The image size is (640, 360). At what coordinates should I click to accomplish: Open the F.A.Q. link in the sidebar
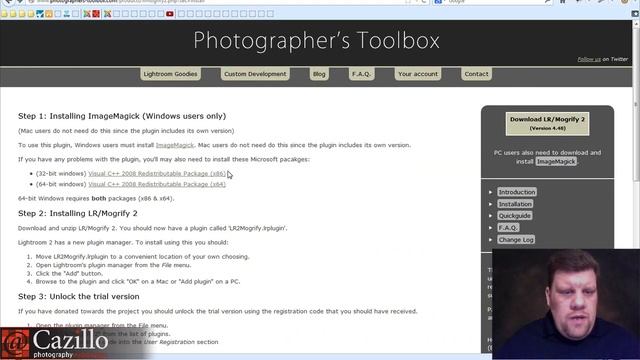click(x=508, y=228)
